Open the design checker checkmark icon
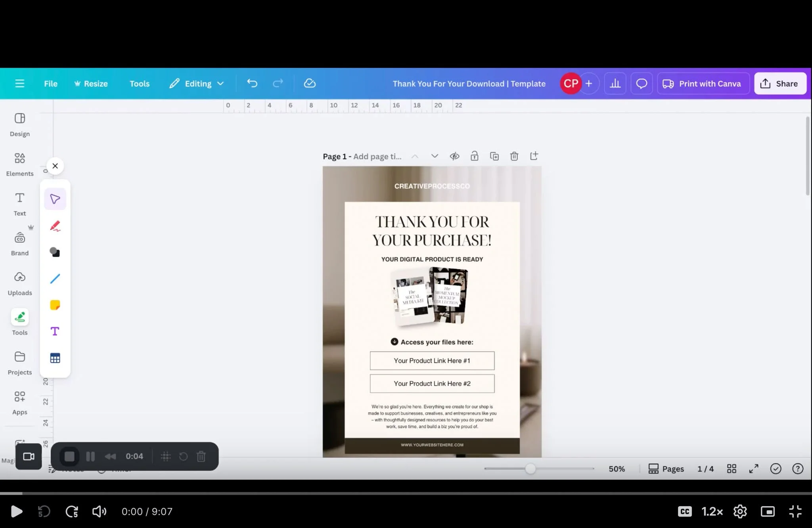This screenshot has height=528, width=812. (x=776, y=469)
